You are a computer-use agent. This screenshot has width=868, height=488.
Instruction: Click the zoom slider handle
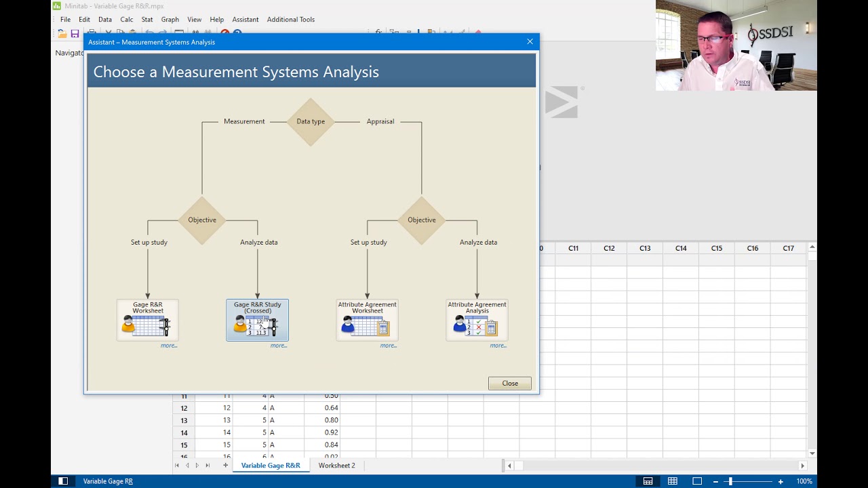click(x=730, y=481)
